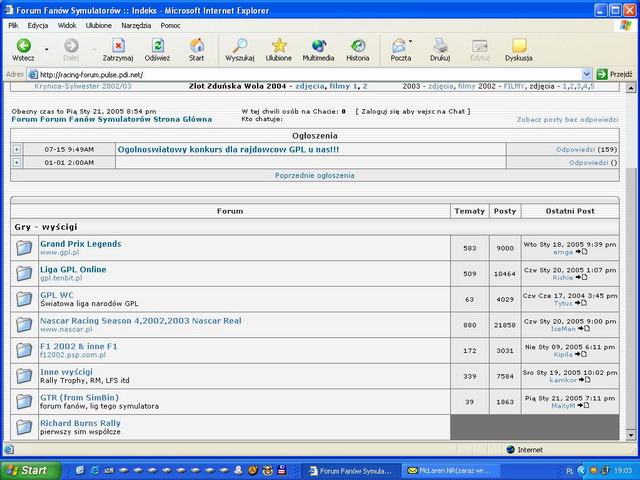Open the Widok menu
The width and height of the screenshot is (640, 480).
coord(67,25)
